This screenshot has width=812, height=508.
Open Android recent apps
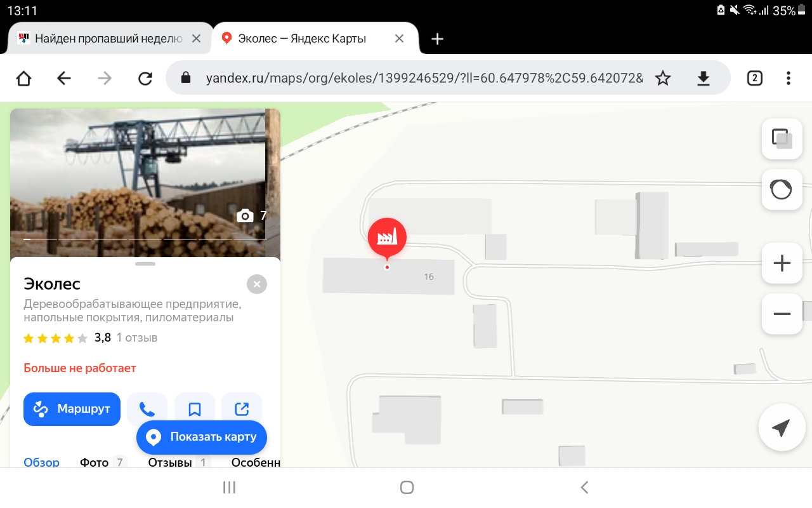[230, 487]
